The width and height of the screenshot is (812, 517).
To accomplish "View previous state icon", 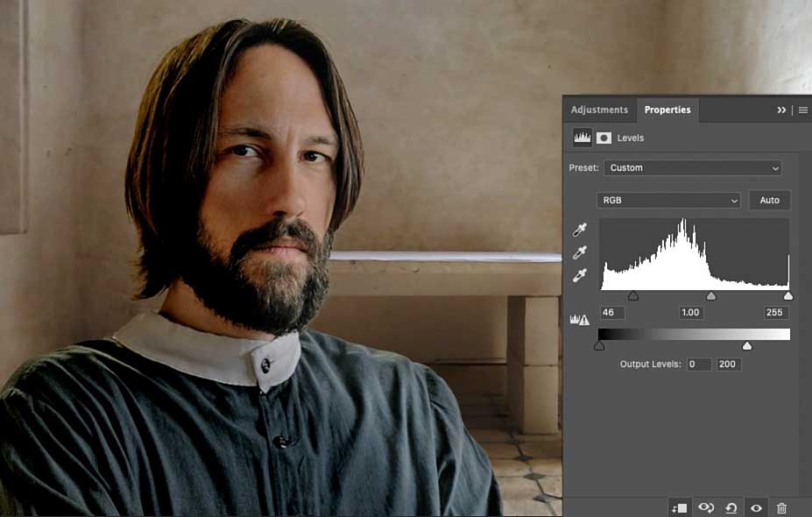I will pos(706,507).
